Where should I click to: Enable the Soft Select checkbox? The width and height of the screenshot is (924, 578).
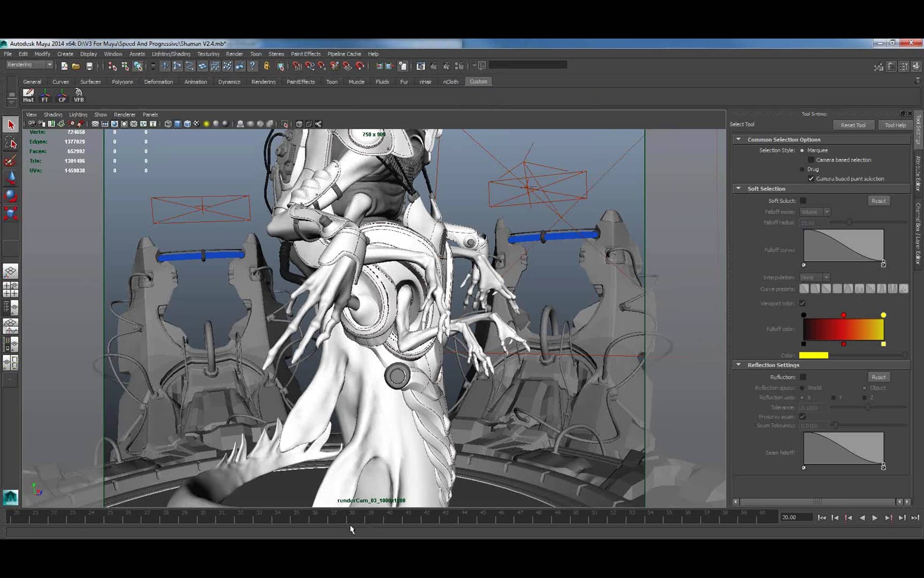[804, 201]
